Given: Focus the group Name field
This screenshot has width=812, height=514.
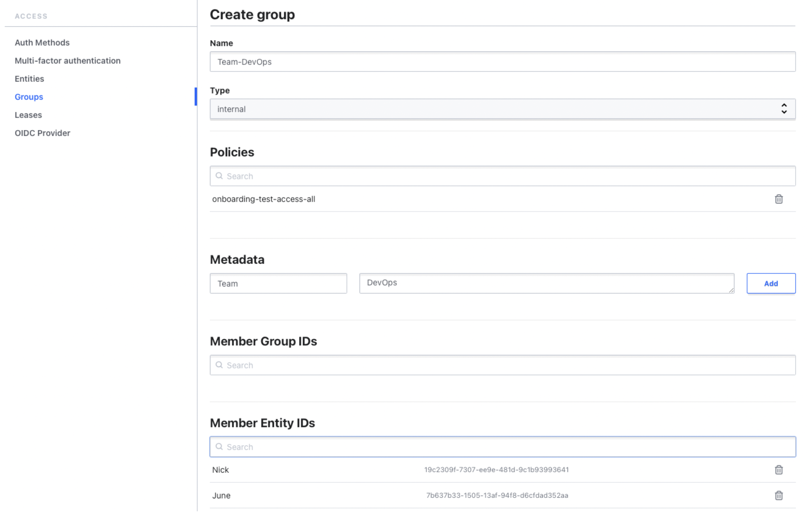Looking at the screenshot, I should click(502, 62).
